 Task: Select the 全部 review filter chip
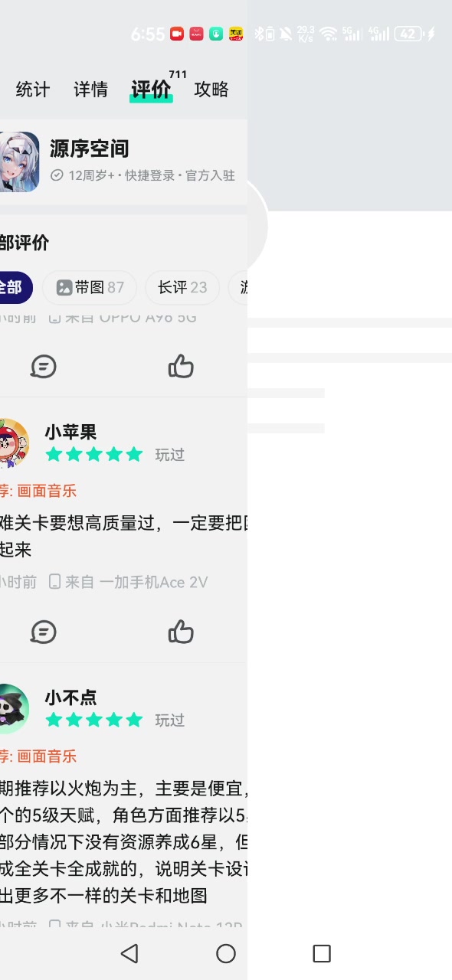(15, 288)
